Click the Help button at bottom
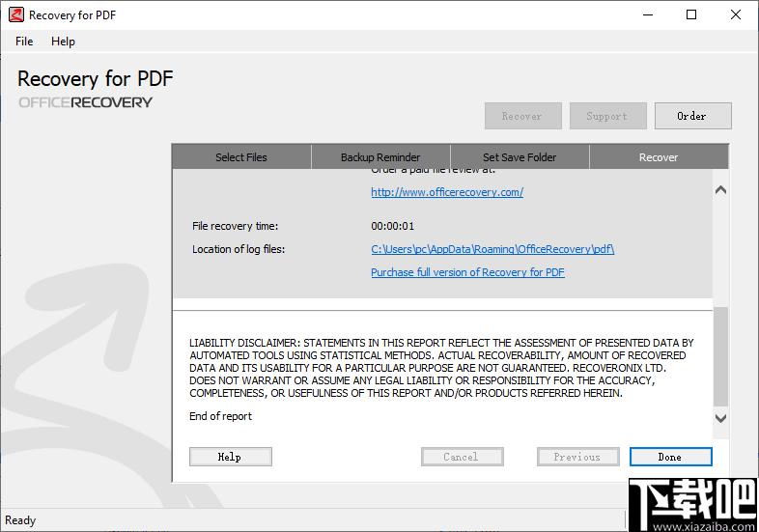The height and width of the screenshot is (532, 759). 231,457
